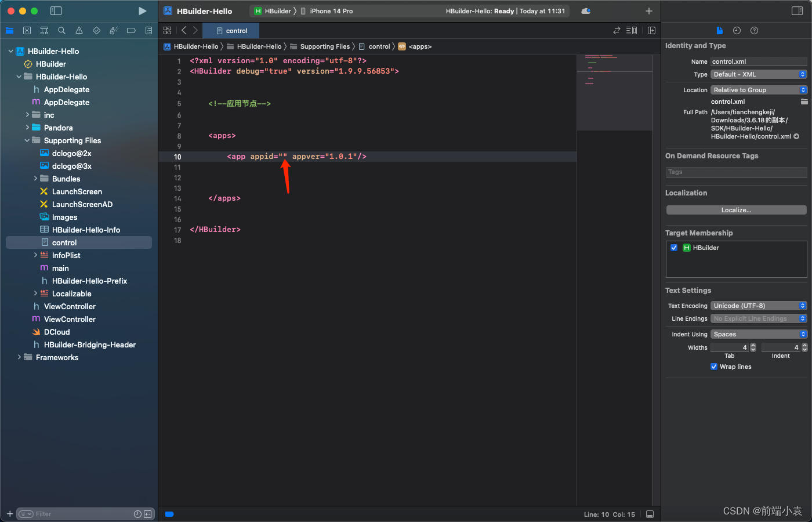Choose the HBuilder scheme in toolbar
The height and width of the screenshot is (522, 812).
273,11
